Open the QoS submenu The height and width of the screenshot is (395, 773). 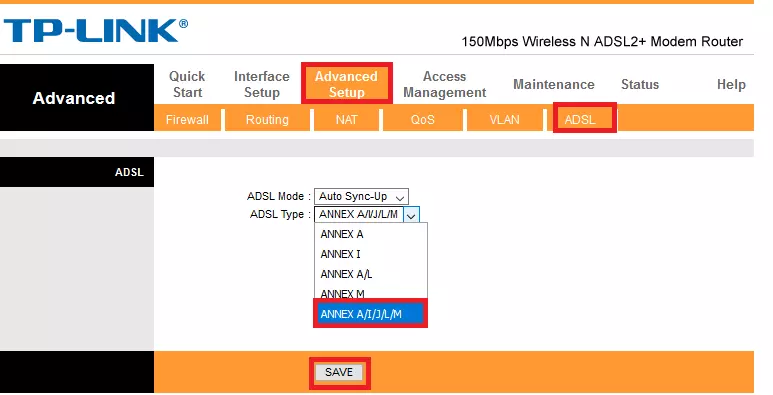tap(422, 120)
